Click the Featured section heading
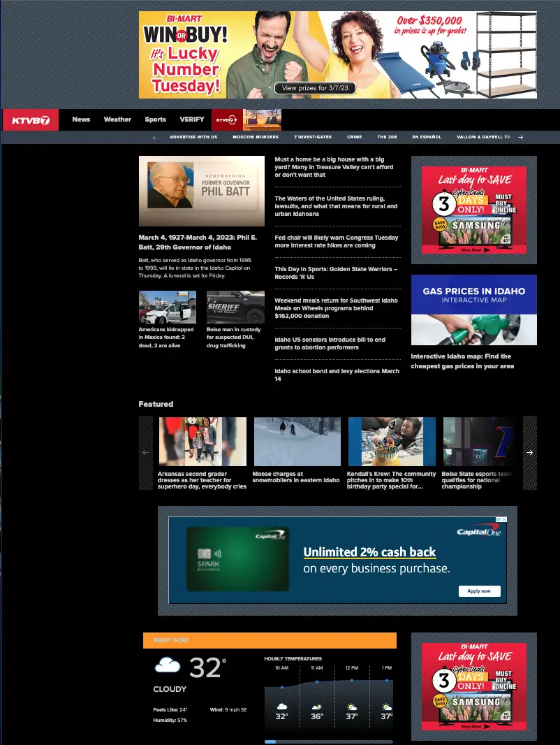This screenshot has height=745, width=560. (156, 404)
